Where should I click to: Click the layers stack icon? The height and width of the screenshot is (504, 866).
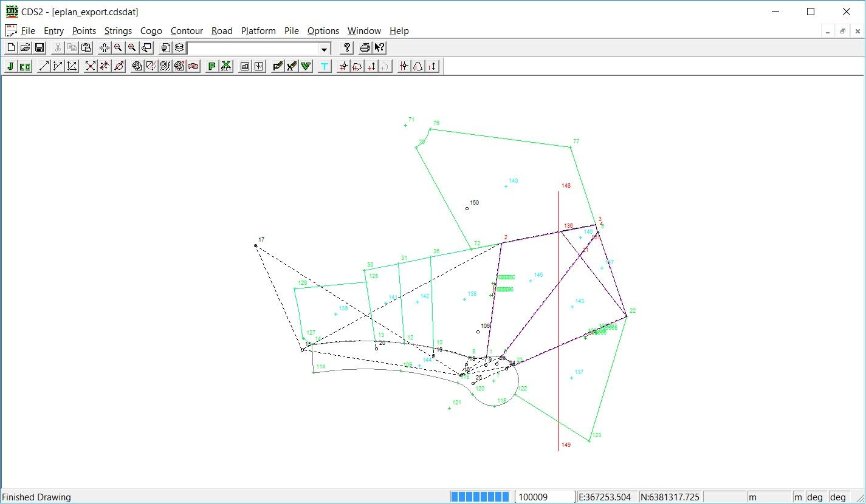[x=179, y=48]
